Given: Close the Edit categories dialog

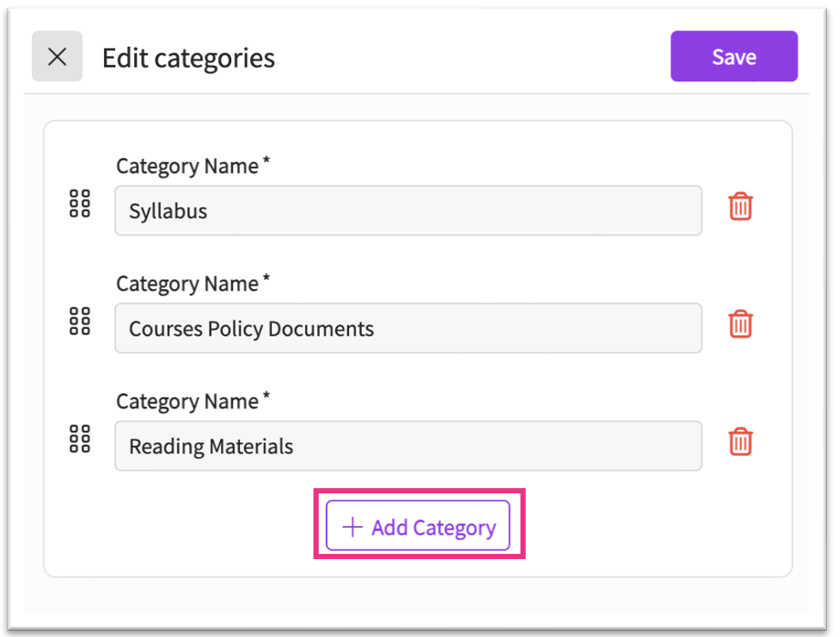Looking at the screenshot, I should (x=57, y=57).
